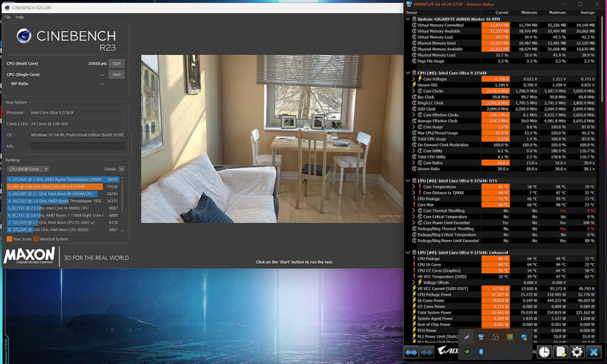Open HWiNFO sensor settings gear

point(576,352)
